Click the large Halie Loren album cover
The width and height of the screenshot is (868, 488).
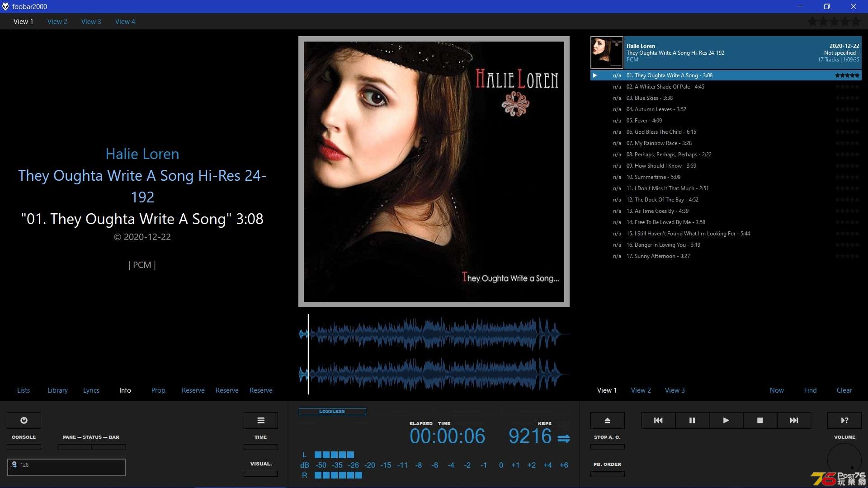click(x=434, y=172)
